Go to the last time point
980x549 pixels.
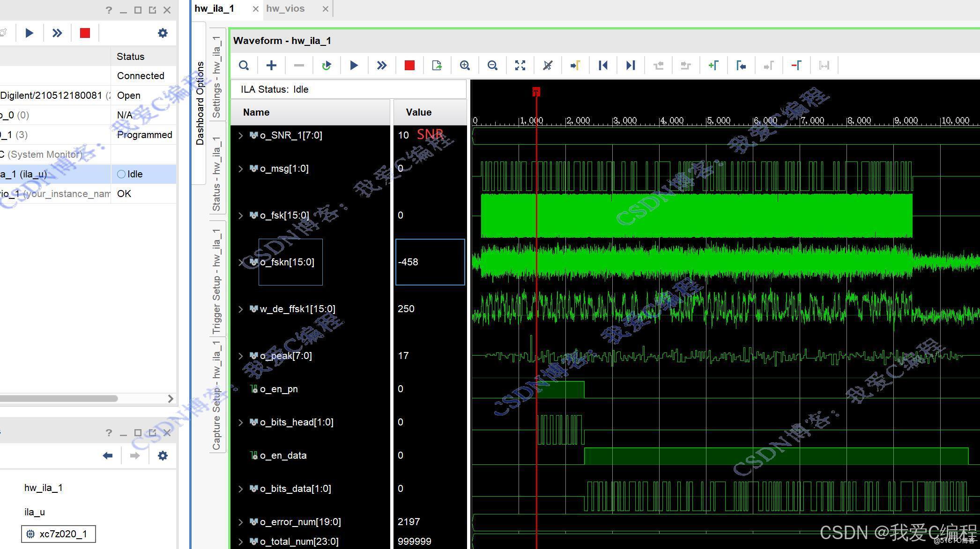631,66
